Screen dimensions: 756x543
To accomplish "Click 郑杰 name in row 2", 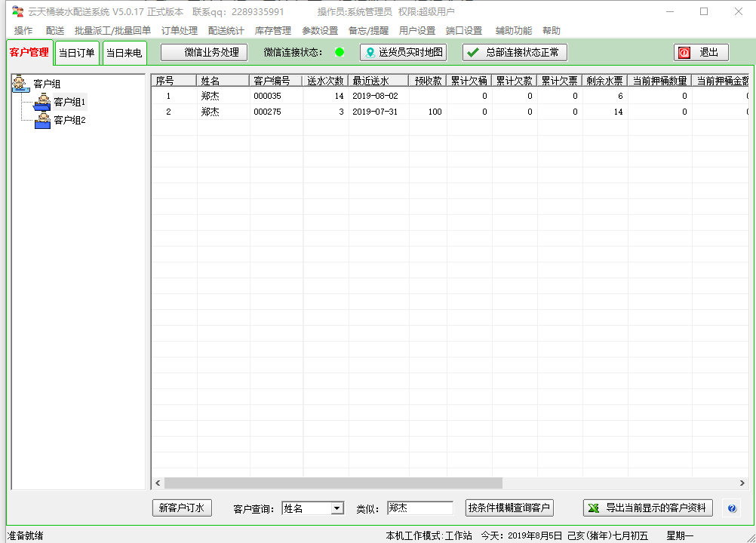I will [x=211, y=112].
